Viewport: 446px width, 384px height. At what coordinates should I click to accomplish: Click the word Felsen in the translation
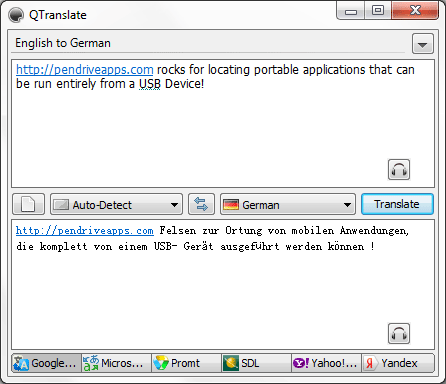click(178, 230)
